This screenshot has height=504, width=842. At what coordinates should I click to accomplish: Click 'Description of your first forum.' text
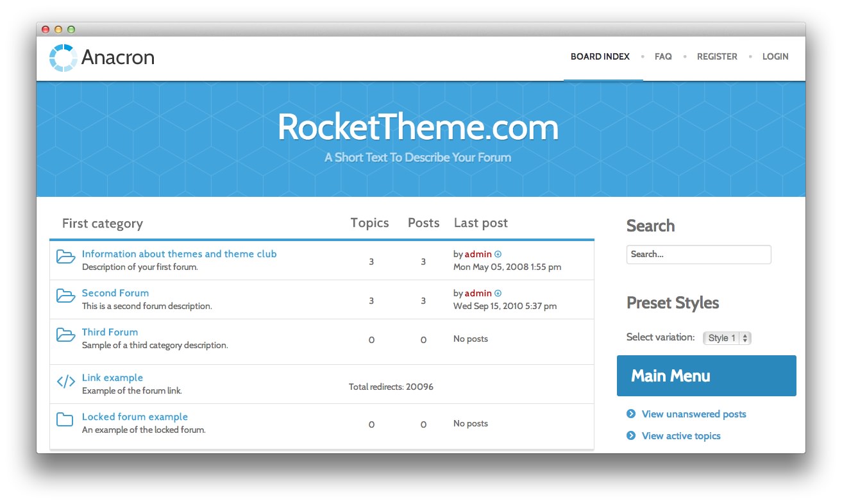coord(140,267)
